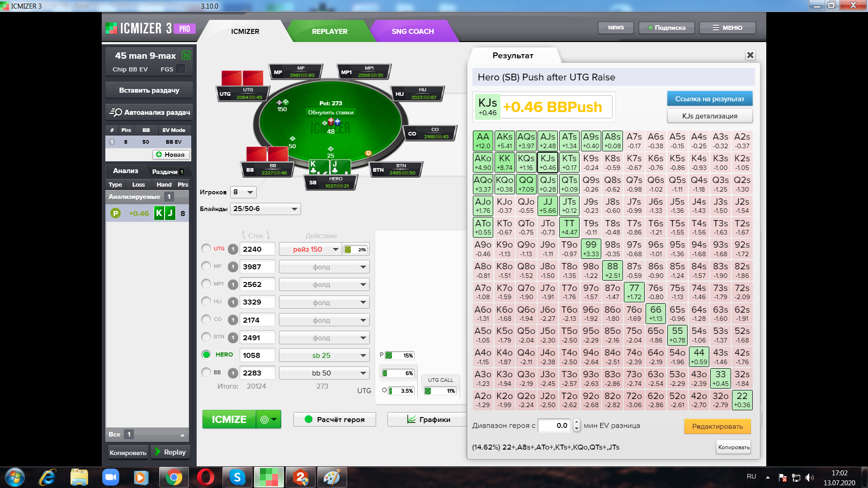Select the Анализ tab
Image resolution: width=868 pixels, height=488 pixels.
(x=126, y=171)
